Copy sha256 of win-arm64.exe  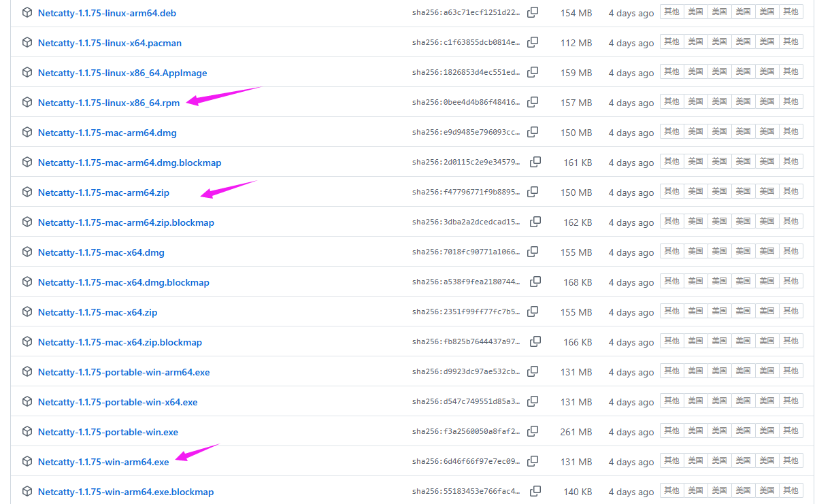[533, 461]
